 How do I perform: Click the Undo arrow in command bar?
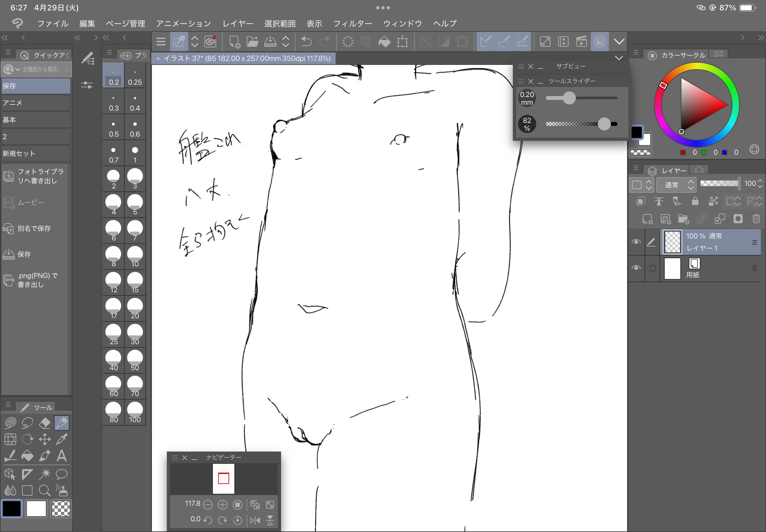click(306, 42)
